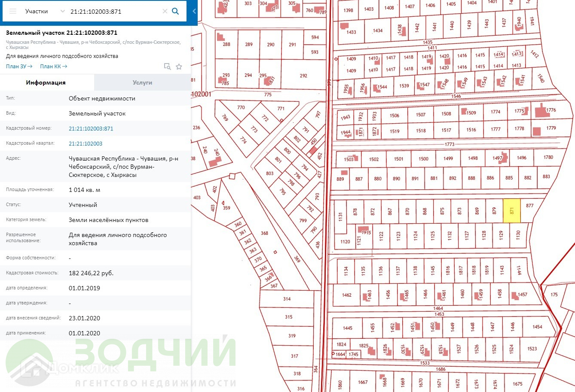Add parcel to favorites with star icon
The image size is (575, 392).
click(179, 67)
